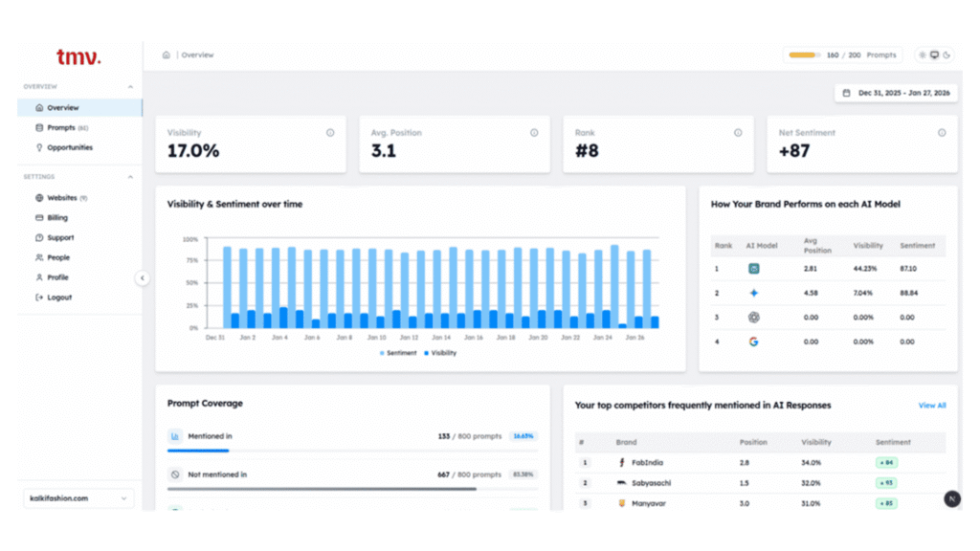Screen dimensions: 980x551
Task: Click the Overview breadcrumb text
Action: tap(197, 55)
